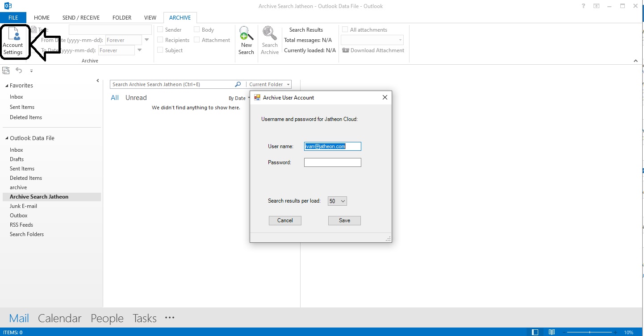The height and width of the screenshot is (336, 644).
Task: Show All messages filter
Action: click(x=115, y=98)
